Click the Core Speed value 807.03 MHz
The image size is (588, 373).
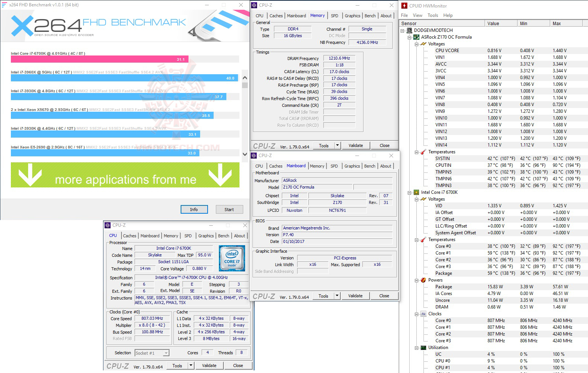(152, 318)
